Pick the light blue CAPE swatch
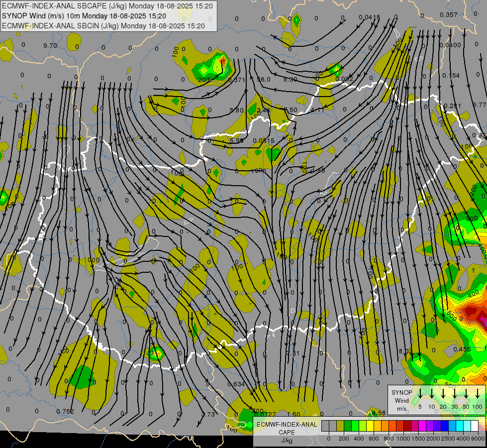Image resolution: width=487 pixels, height=448 pixels. pyautogui.click(x=452, y=426)
